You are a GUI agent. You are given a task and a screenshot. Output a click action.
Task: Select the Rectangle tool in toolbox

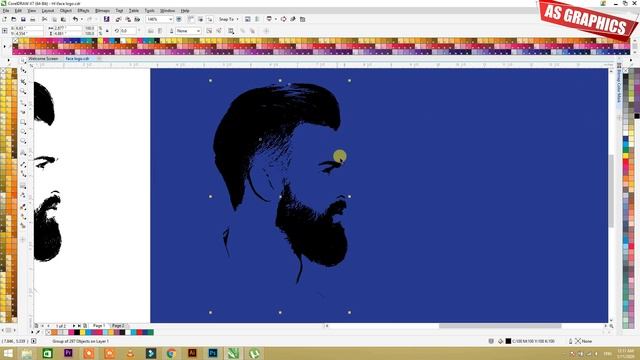pos(23,122)
